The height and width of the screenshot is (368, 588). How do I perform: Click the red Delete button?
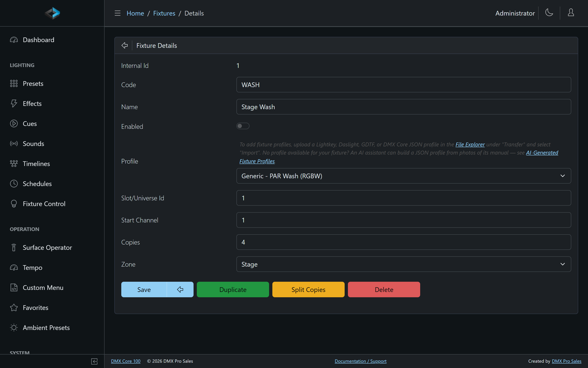[384, 289]
